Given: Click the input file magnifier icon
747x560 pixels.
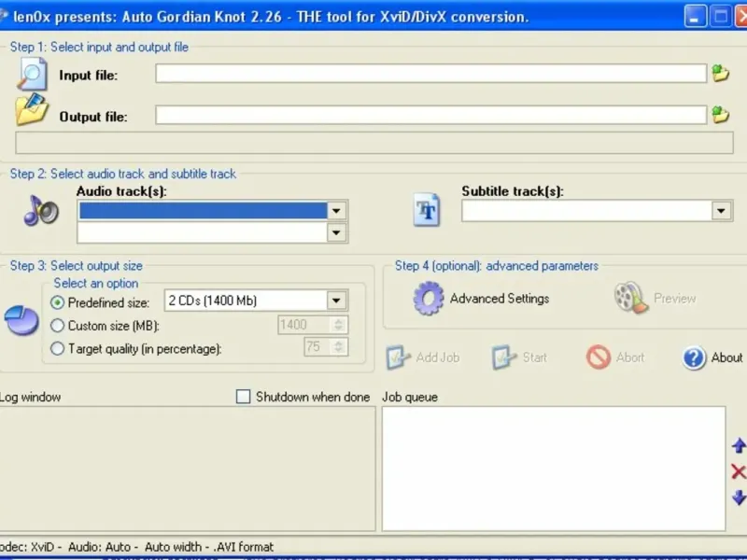Looking at the screenshot, I should [33, 74].
